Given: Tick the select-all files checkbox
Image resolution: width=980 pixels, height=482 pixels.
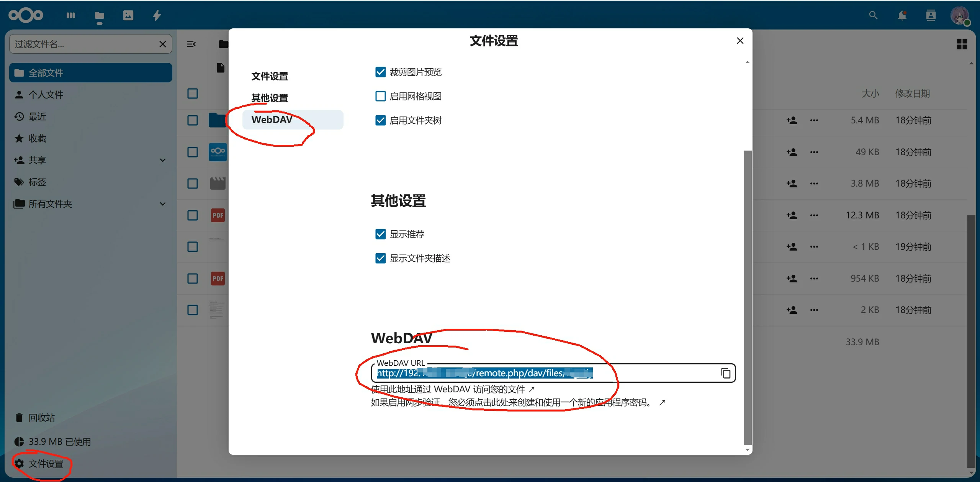Looking at the screenshot, I should click(x=193, y=93).
